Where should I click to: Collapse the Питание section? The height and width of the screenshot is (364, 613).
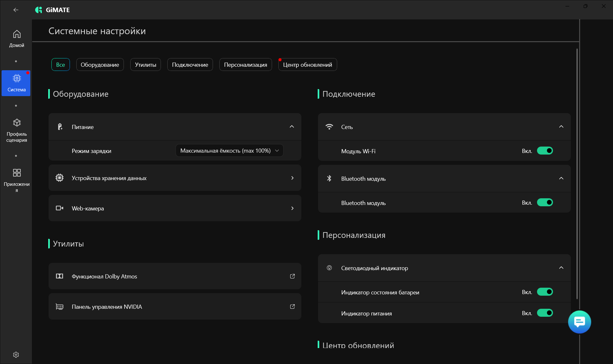coord(291,127)
